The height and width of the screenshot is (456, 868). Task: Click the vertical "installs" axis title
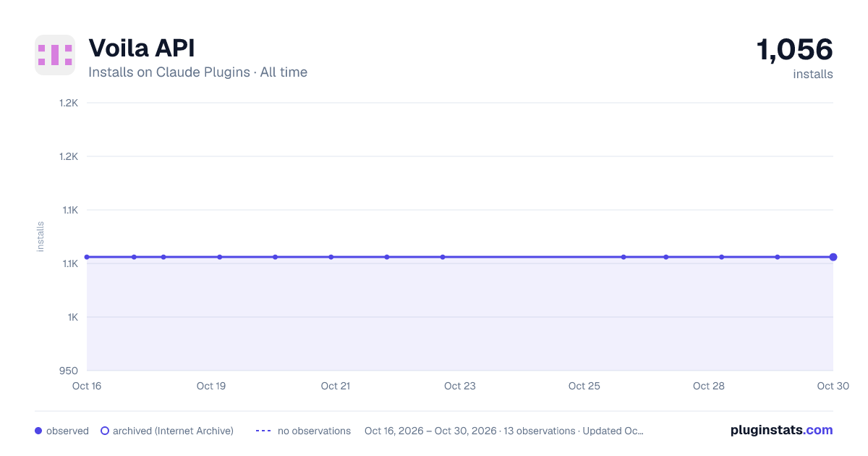point(41,237)
